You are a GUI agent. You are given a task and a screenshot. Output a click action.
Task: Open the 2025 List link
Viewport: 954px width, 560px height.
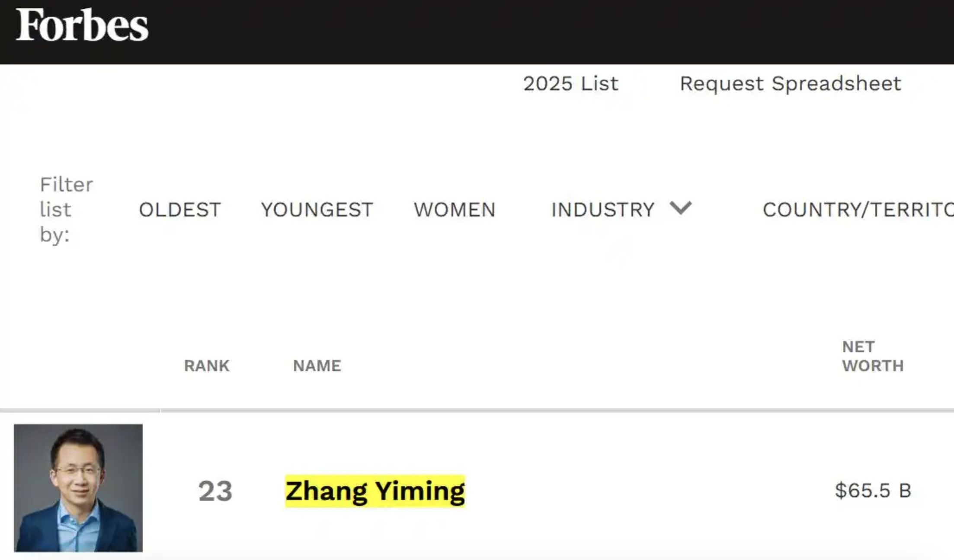570,83
